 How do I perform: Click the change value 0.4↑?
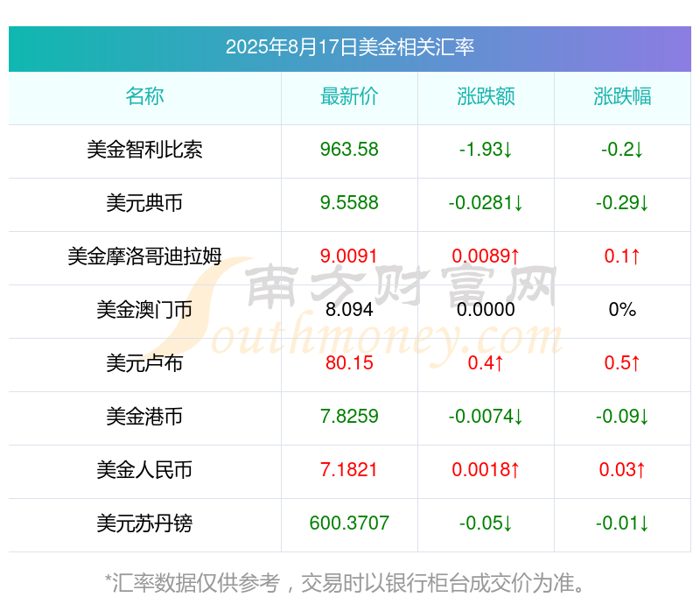486,363
